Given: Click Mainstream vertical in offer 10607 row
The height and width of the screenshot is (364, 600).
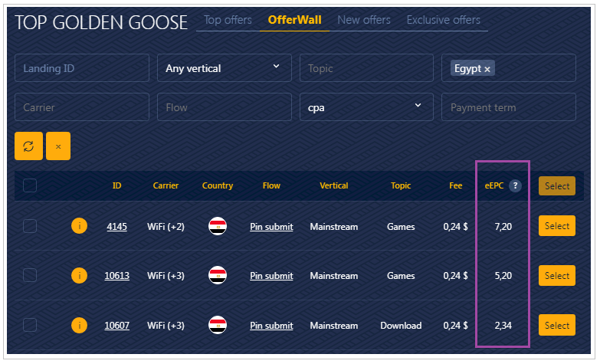Looking at the screenshot, I should tap(333, 326).
